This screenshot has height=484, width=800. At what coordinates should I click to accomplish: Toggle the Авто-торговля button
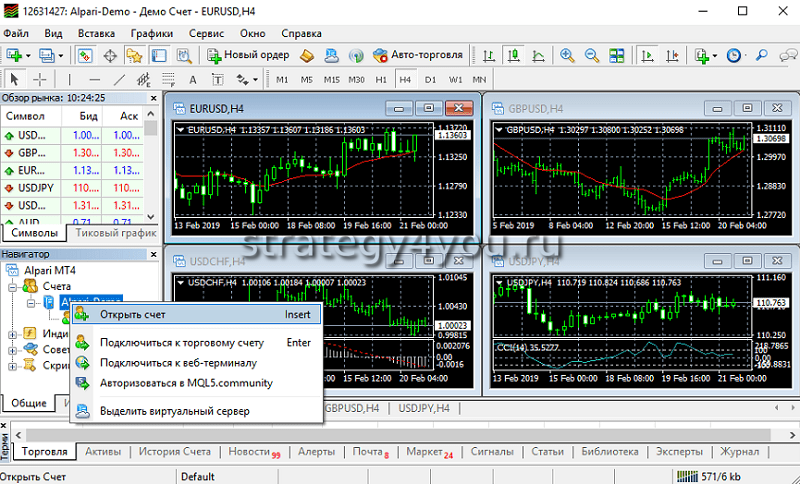coord(418,55)
